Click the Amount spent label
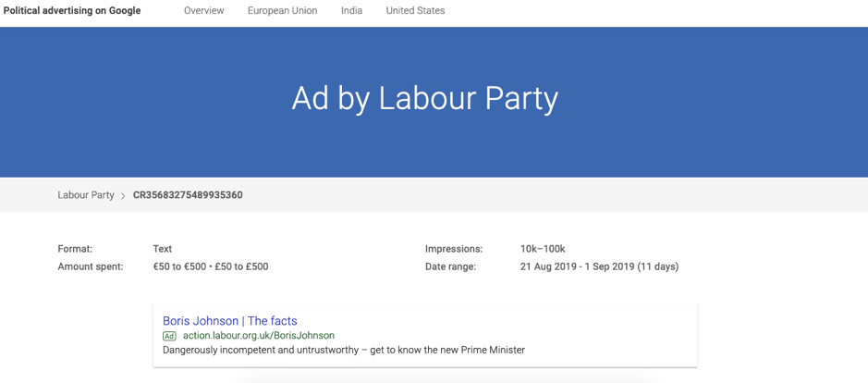This screenshot has height=383, width=868. point(91,266)
